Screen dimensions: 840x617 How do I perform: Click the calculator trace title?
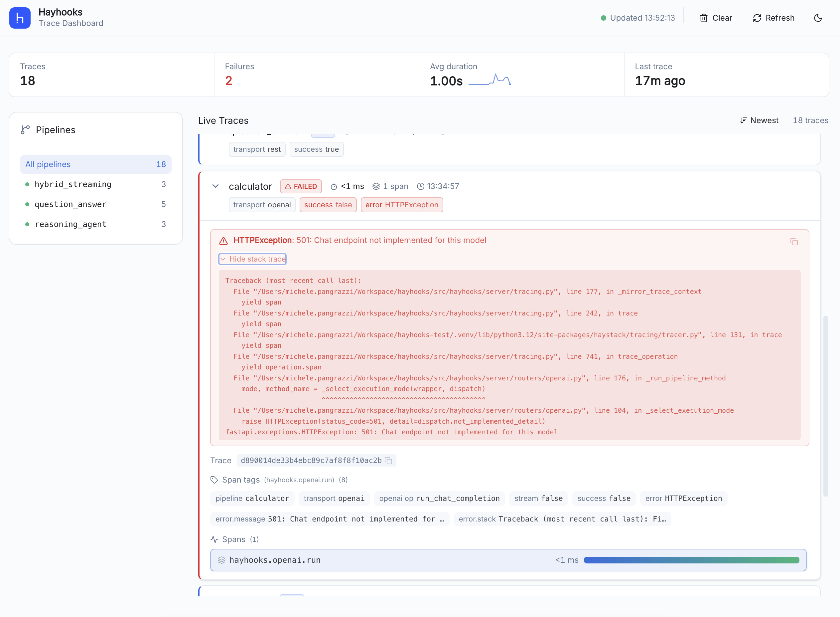pos(250,186)
